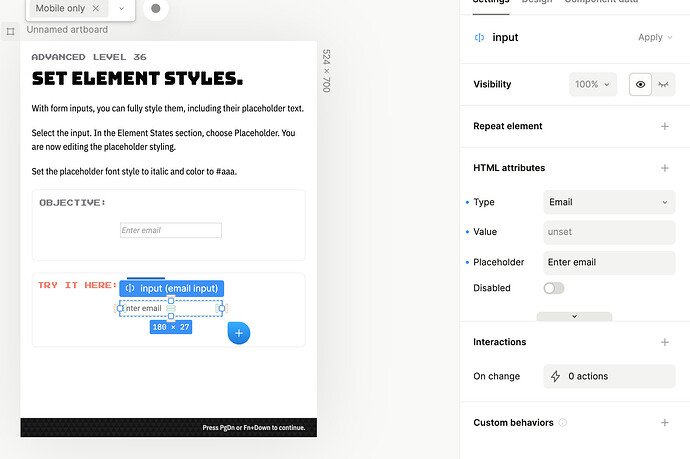This screenshot has height=459, width=690.
Task: Click the Custom behaviors info icon
Action: coord(563,423)
